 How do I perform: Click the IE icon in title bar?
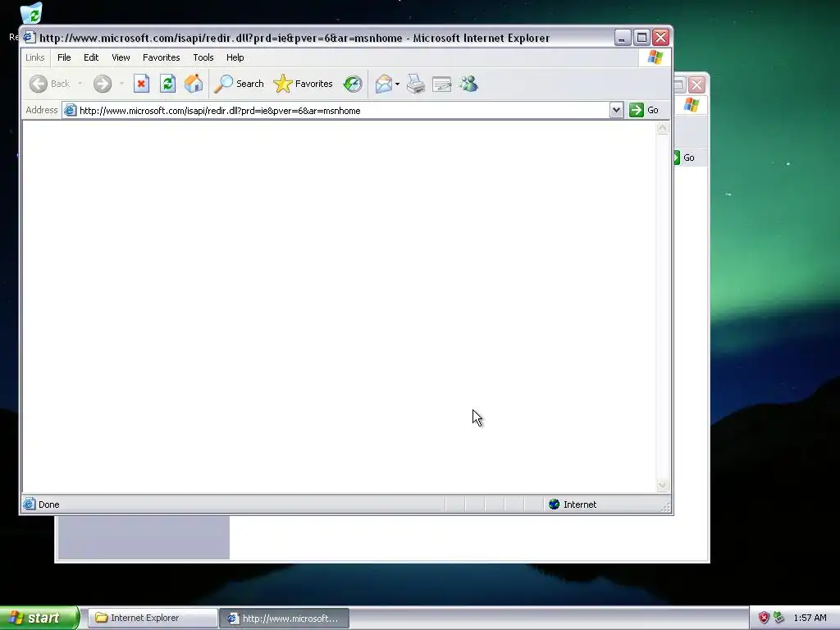click(29, 38)
